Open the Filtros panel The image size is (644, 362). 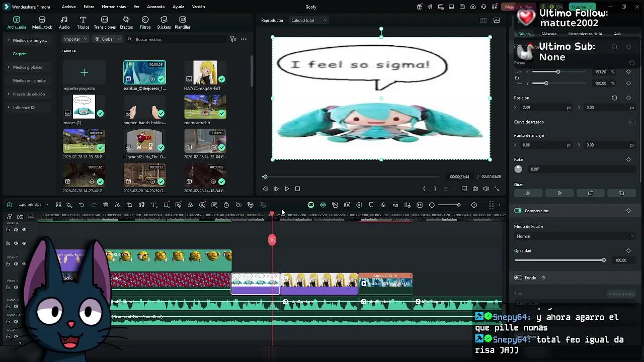[145, 22]
